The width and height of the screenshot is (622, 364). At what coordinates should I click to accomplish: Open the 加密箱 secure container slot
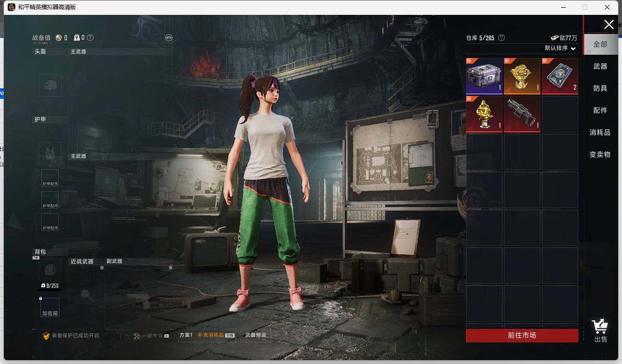pos(50,307)
